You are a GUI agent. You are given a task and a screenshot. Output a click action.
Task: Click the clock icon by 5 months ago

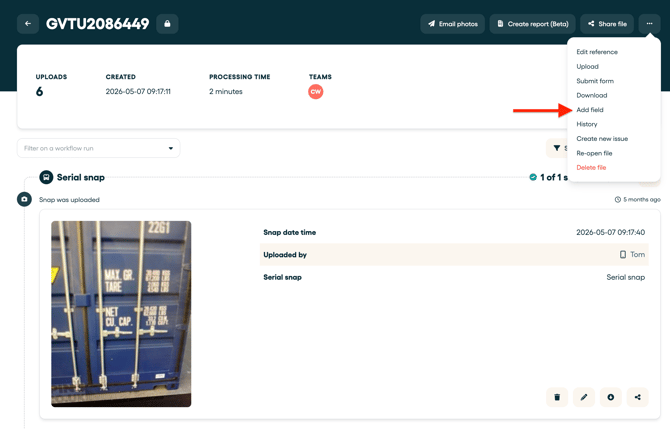[617, 200]
